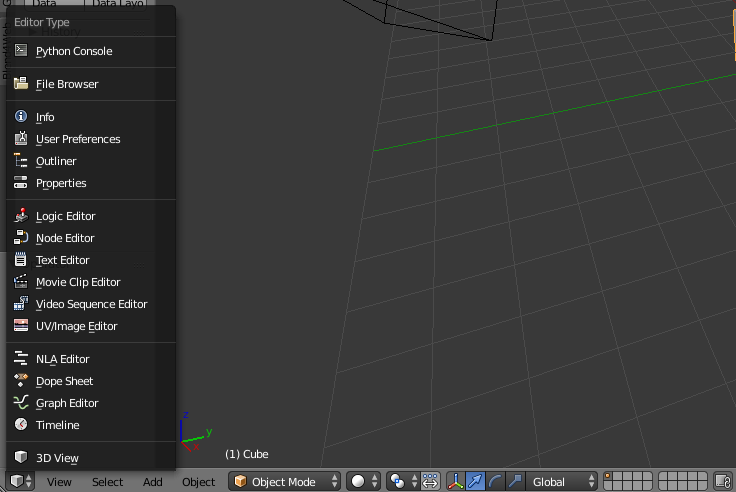Viewport: 736px width, 492px height.
Task: Select the Timeline editor icon
Action: pyautogui.click(x=21, y=425)
